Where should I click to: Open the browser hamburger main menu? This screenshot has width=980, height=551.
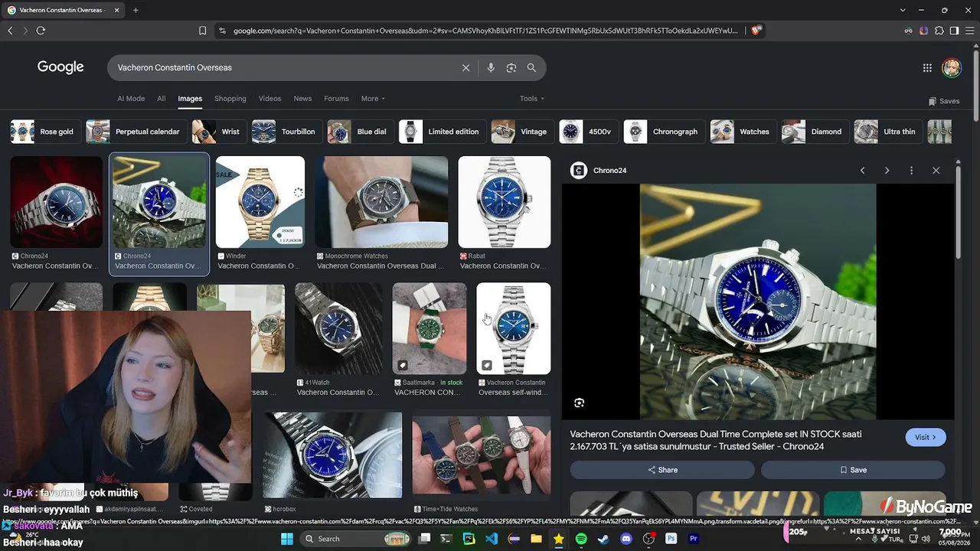[969, 31]
